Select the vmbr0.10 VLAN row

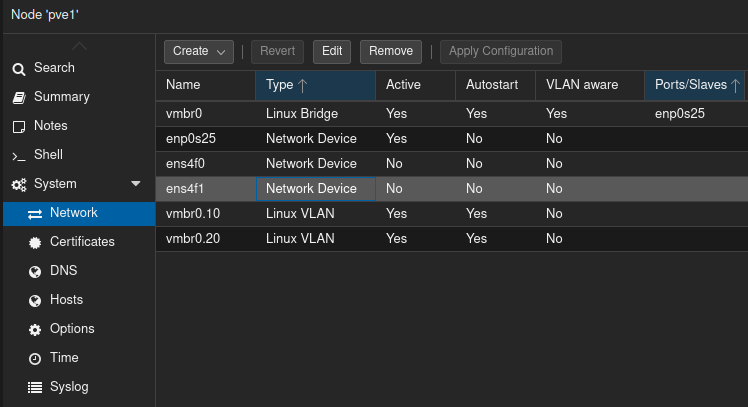tap(452, 214)
